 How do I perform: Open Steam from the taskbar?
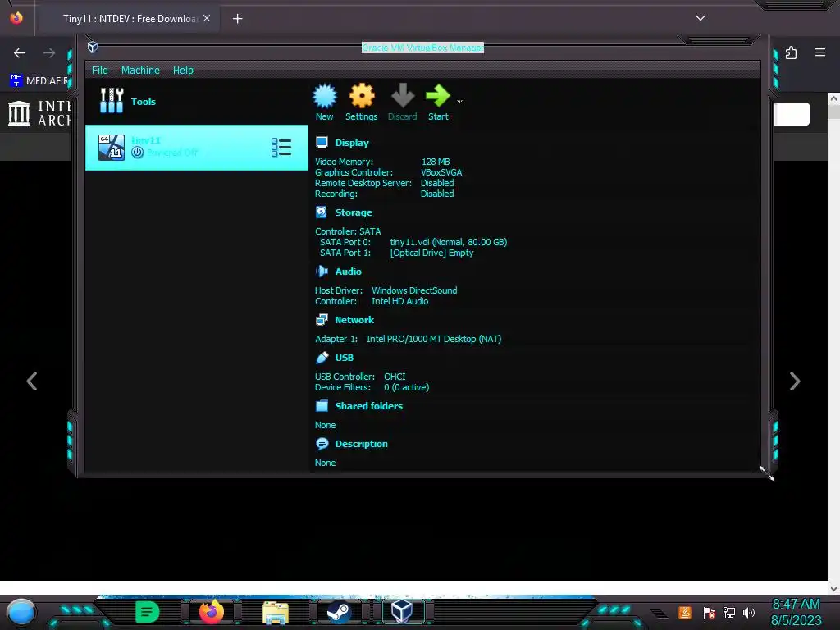coord(339,612)
